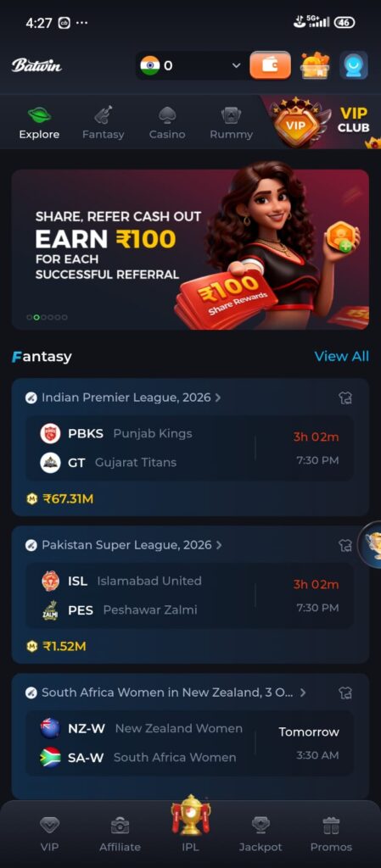Open the floating trophy icon at right edge
This screenshot has width=381, height=868.
pos(370,545)
